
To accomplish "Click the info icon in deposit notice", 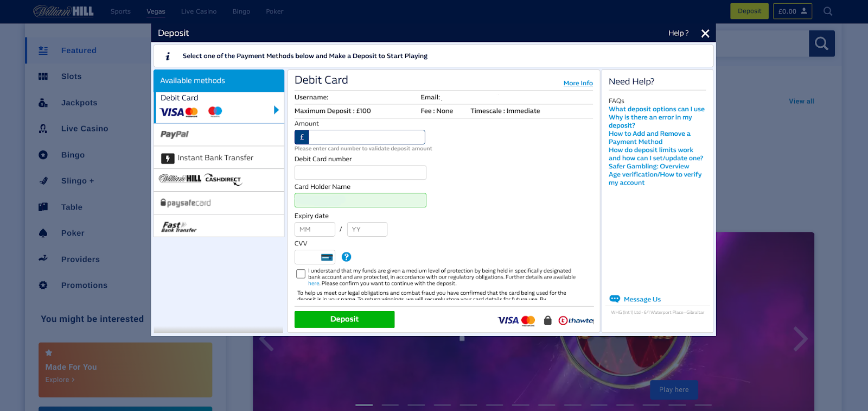I will [x=168, y=56].
